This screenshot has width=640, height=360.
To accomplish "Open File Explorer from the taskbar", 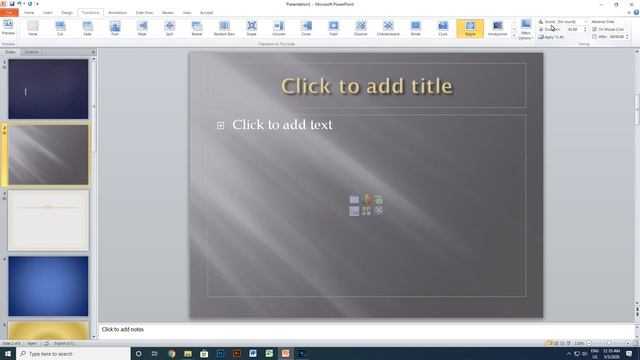I will (188, 353).
